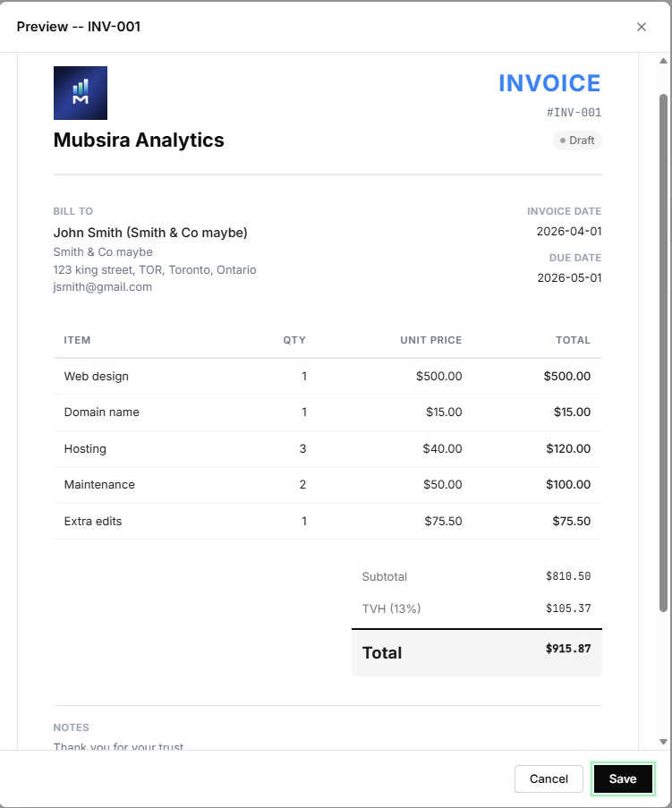Click the Web design unit price
The height and width of the screenshot is (808, 672).
click(439, 376)
